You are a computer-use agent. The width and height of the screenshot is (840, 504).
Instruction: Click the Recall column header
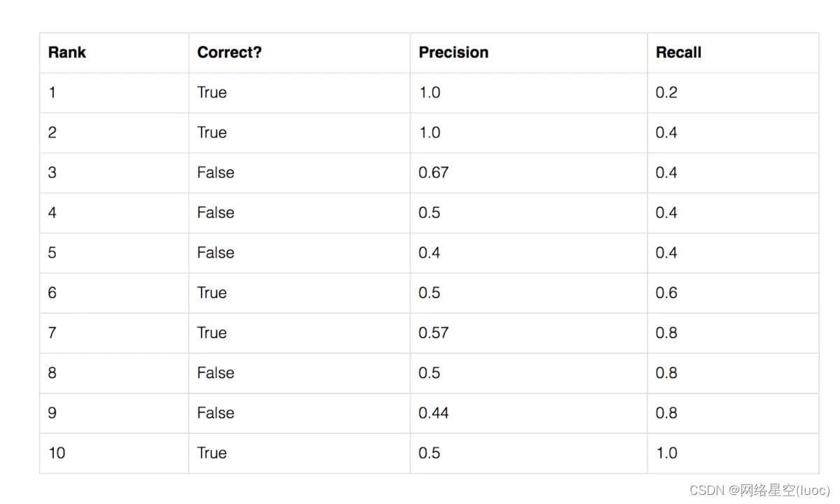pyautogui.click(x=678, y=52)
